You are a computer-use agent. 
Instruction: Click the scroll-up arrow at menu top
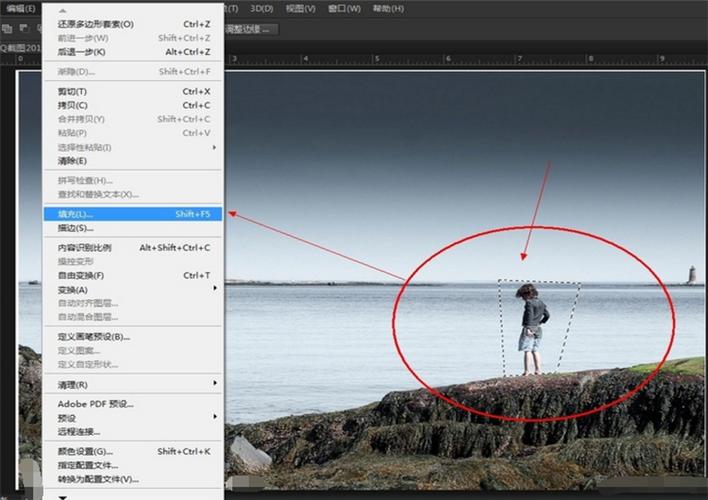(x=63, y=10)
